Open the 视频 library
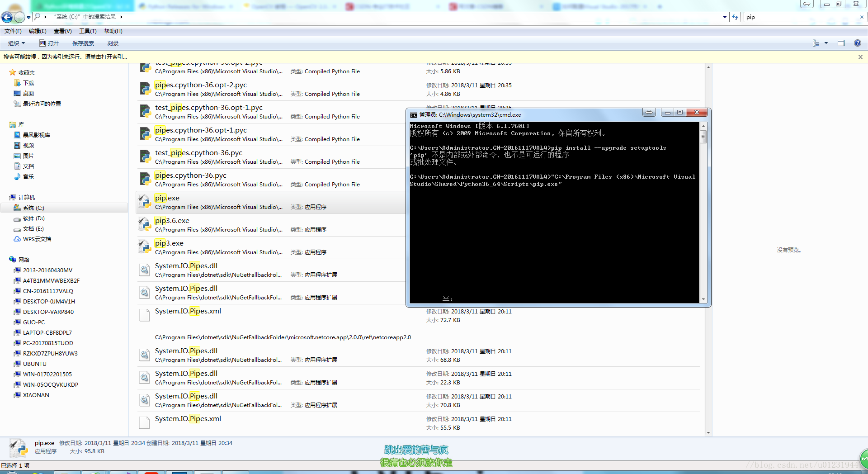Viewport: 868px width, 474px height. 28,146
